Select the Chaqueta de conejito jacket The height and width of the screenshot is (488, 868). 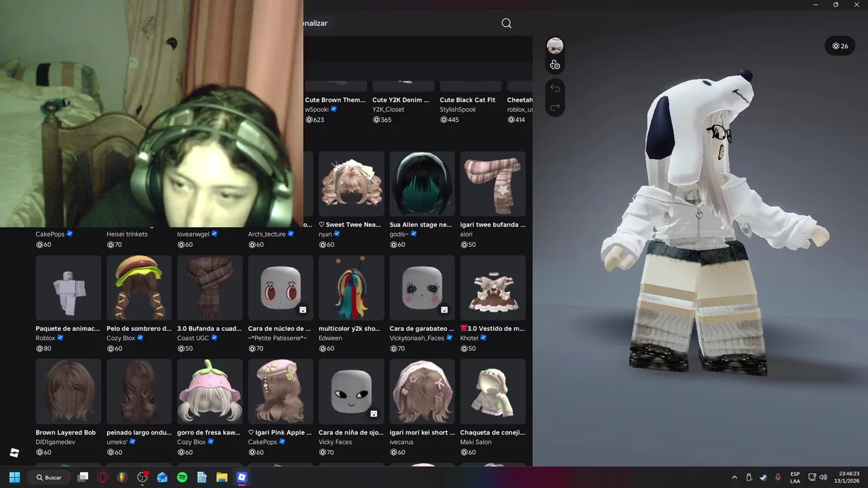[493, 391]
